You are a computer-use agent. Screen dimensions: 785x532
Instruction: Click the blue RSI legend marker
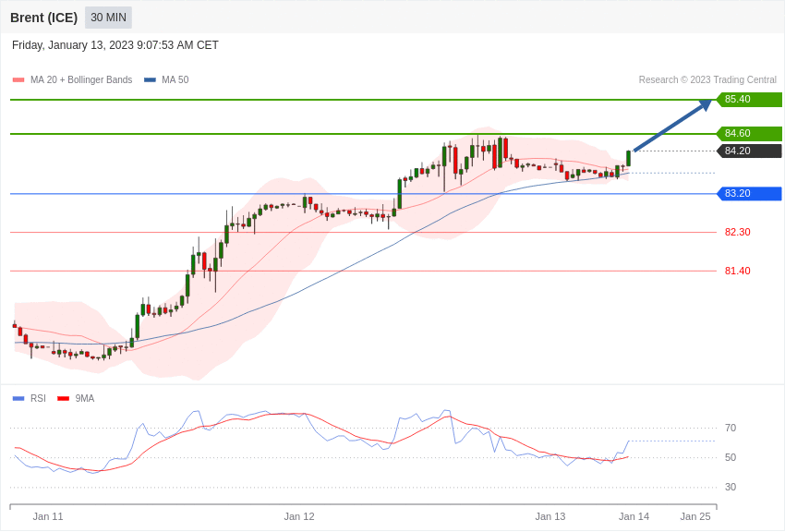coord(18,399)
